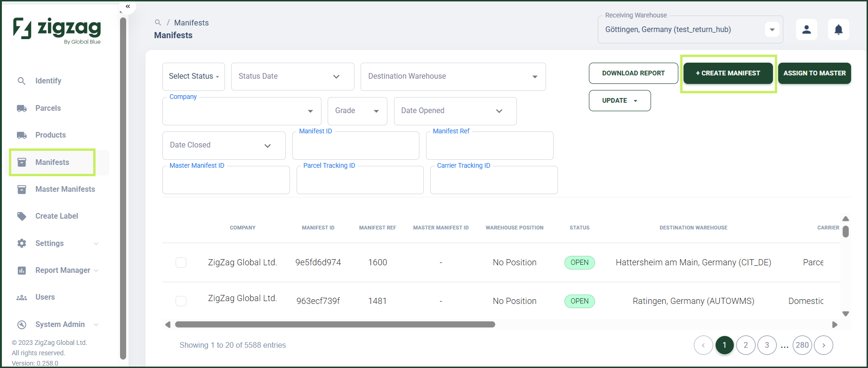Expand the Report Manager submenu chevron
The image size is (868, 368).
tap(96, 270)
